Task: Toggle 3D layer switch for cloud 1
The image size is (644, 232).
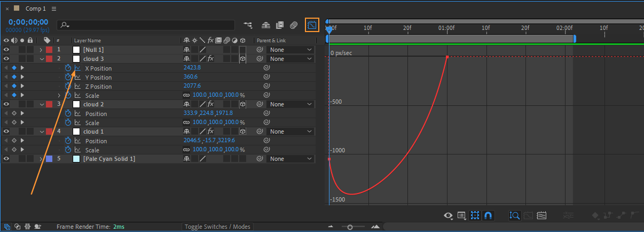Action: [x=242, y=132]
